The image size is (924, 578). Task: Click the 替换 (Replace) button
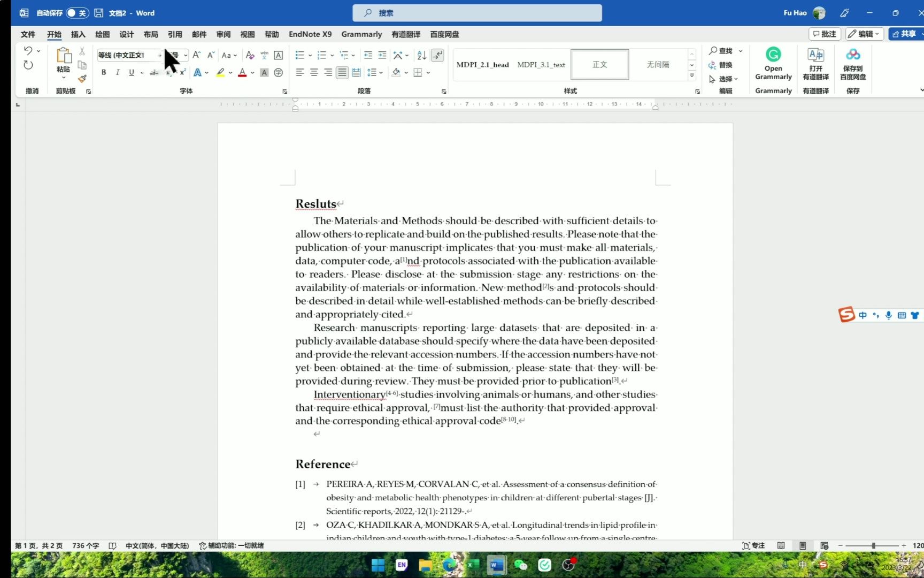[x=725, y=65]
